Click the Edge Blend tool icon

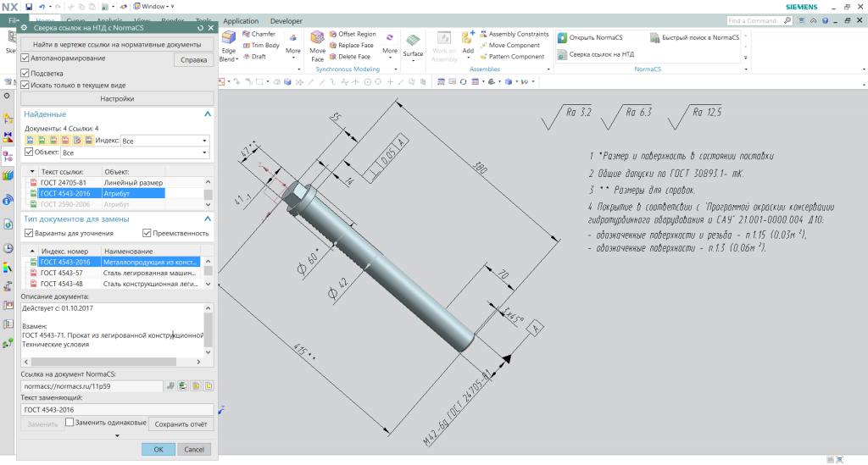(x=229, y=38)
